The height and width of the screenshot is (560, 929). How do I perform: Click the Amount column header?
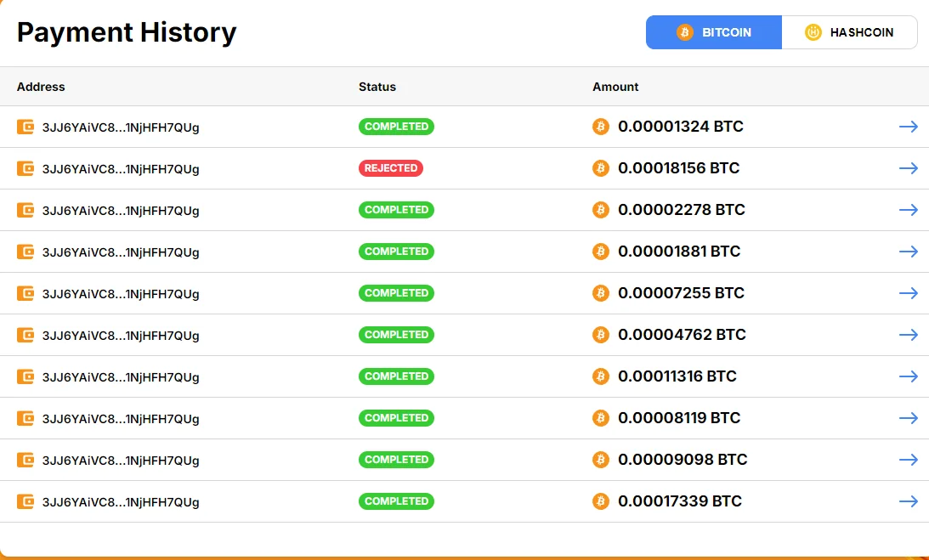click(x=615, y=87)
